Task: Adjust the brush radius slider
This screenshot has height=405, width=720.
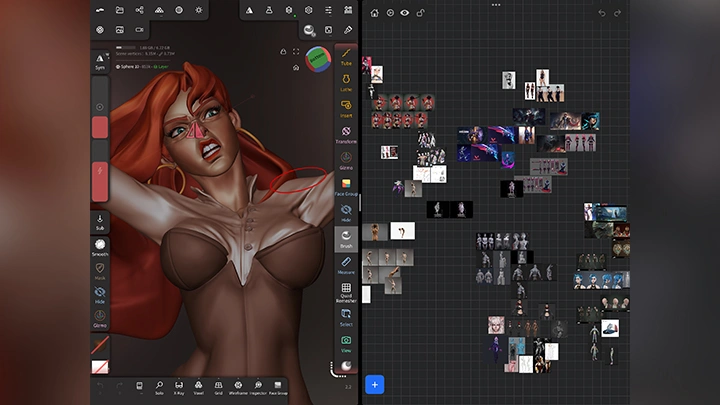Action: pos(100,107)
